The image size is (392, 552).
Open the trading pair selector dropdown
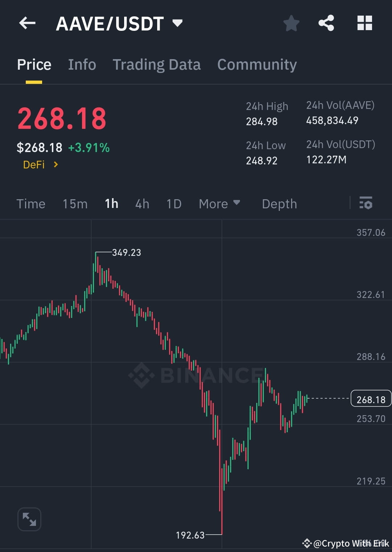tap(177, 23)
